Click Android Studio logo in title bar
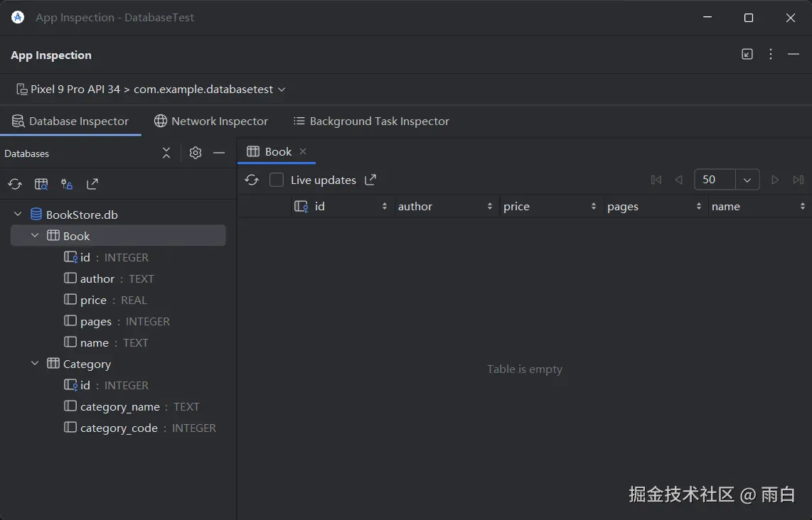The image size is (812, 520). coord(18,17)
